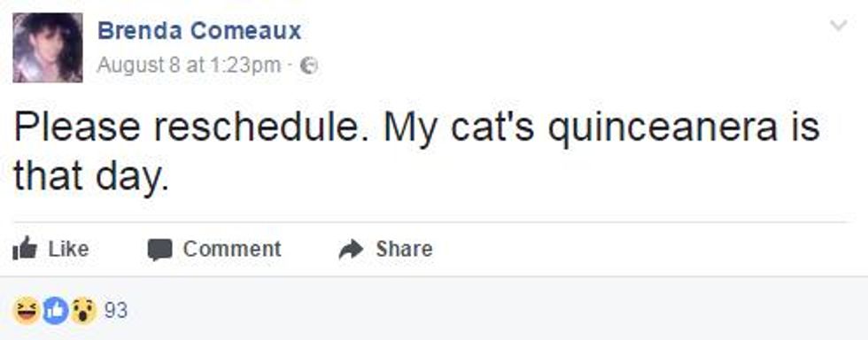
Task: Click the globe public privacy icon
Action: tap(309, 66)
